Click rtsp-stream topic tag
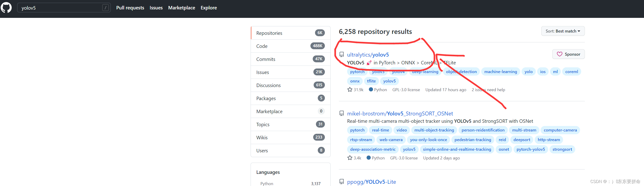The width and height of the screenshot is (644, 186). pos(361,140)
